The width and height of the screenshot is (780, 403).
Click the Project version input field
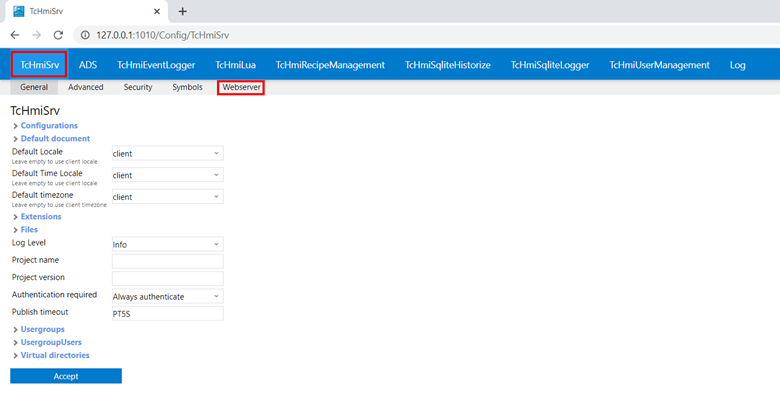pos(168,279)
